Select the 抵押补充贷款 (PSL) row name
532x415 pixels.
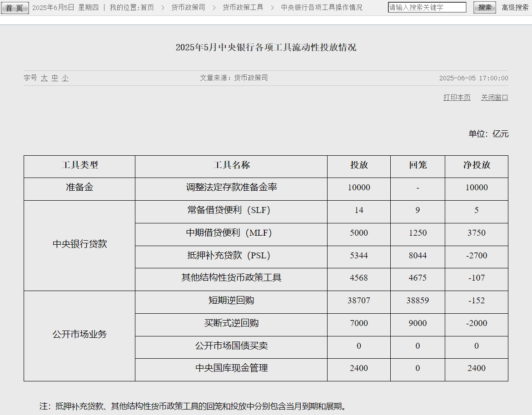(x=231, y=256)
